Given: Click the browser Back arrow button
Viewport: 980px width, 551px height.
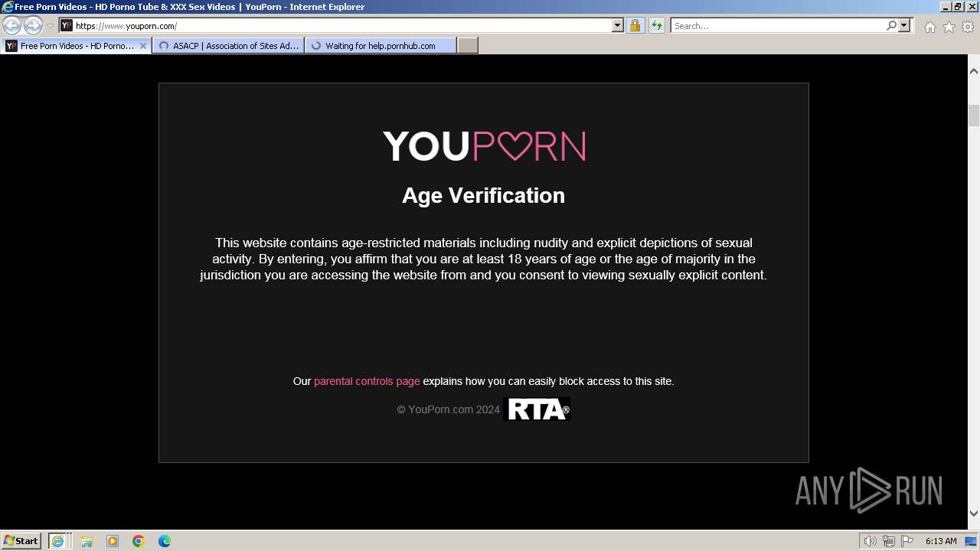Looking at the screenshot, I should tap(12, 25).
